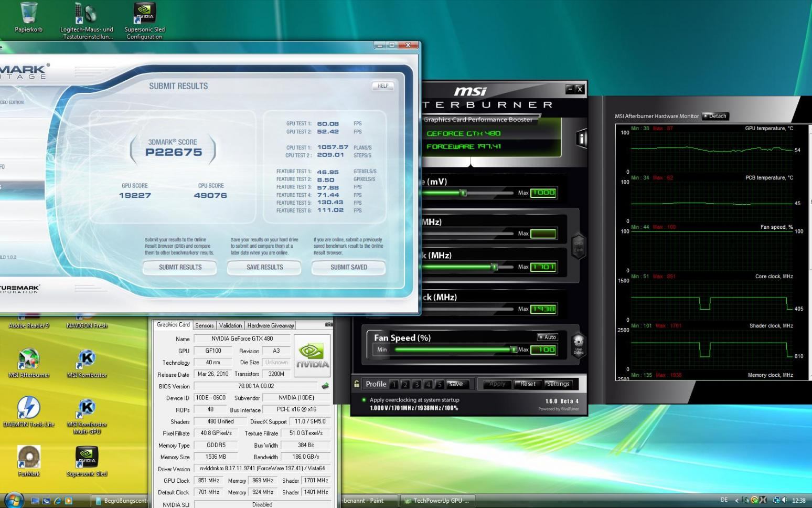Click the GPU name field NVIDIA GeForce GTX 480

pyautogui.click(x=242, y=338)
